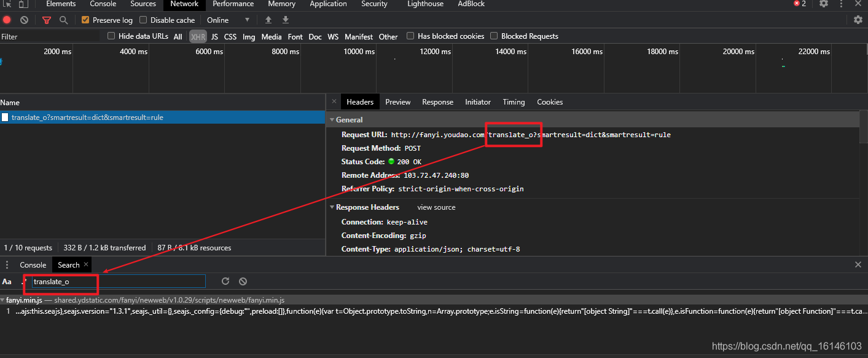Open DevTools more options menu
Screen dimensions: 868x358
[x=842, y=4]
